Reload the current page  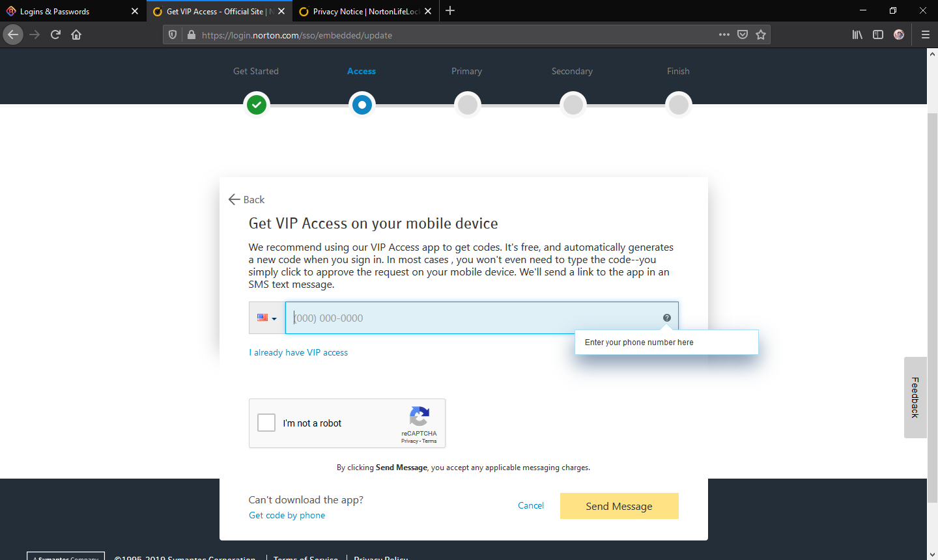[x=55, y=35]
